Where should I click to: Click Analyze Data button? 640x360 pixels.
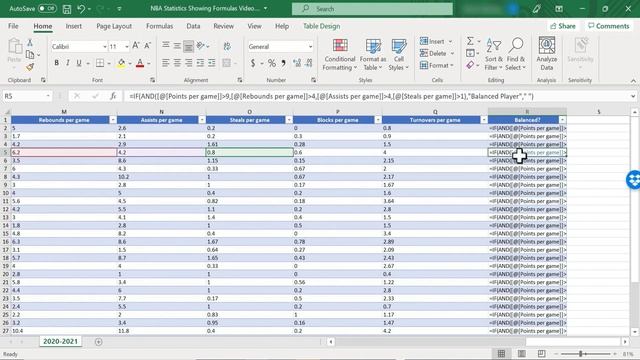[547, 54]
